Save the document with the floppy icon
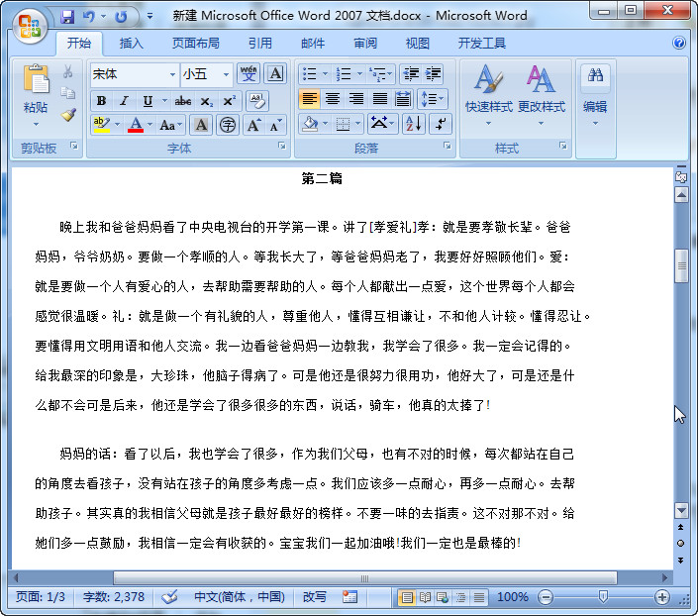 coord(67,17)
